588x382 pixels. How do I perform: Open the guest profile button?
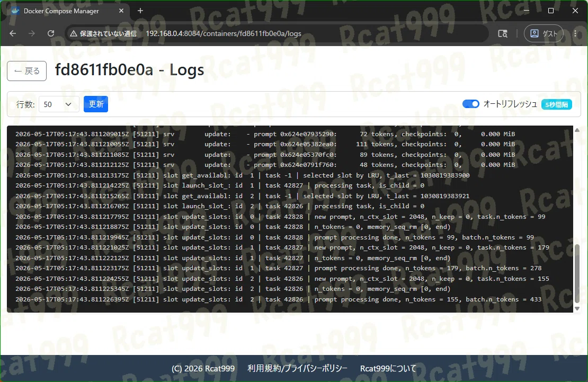point(544,33)
